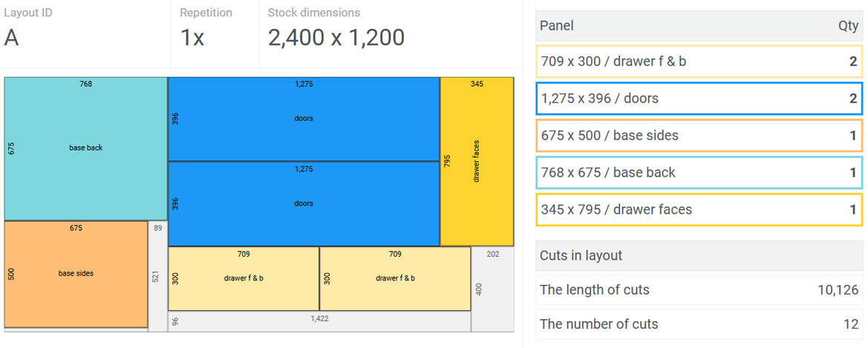Select the "709 x 300 / drawer f & b" row

coord(698,62)
